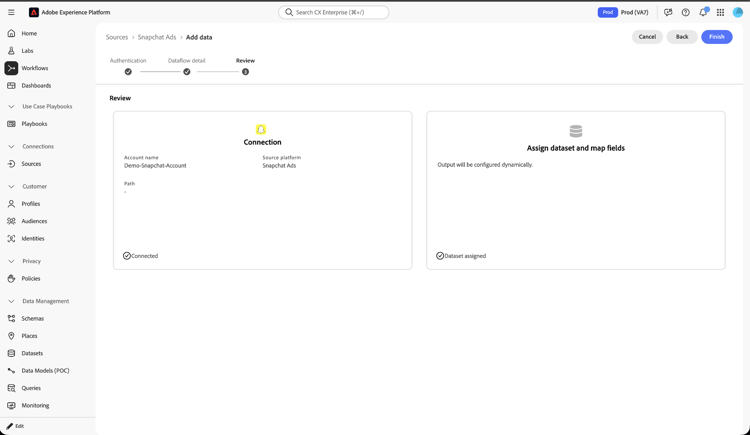Click the Back button
Image resolution: width=750 pixels, height=435 pixels.
pyautogui.click(x=682, y=37)
